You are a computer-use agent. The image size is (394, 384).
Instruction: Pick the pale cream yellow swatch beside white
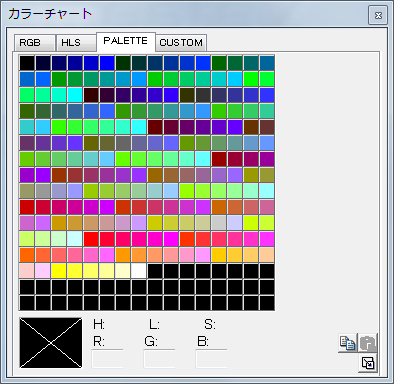click(123, 271)
